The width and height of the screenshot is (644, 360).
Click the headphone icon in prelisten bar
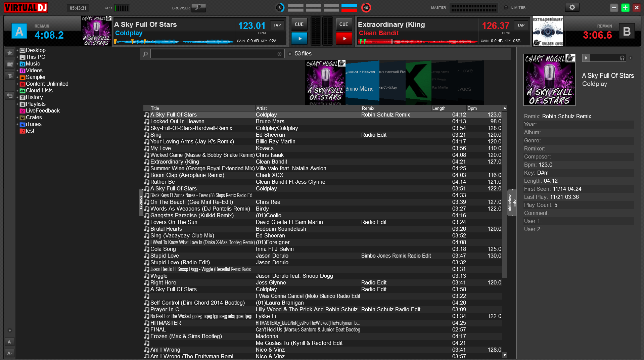622,58
